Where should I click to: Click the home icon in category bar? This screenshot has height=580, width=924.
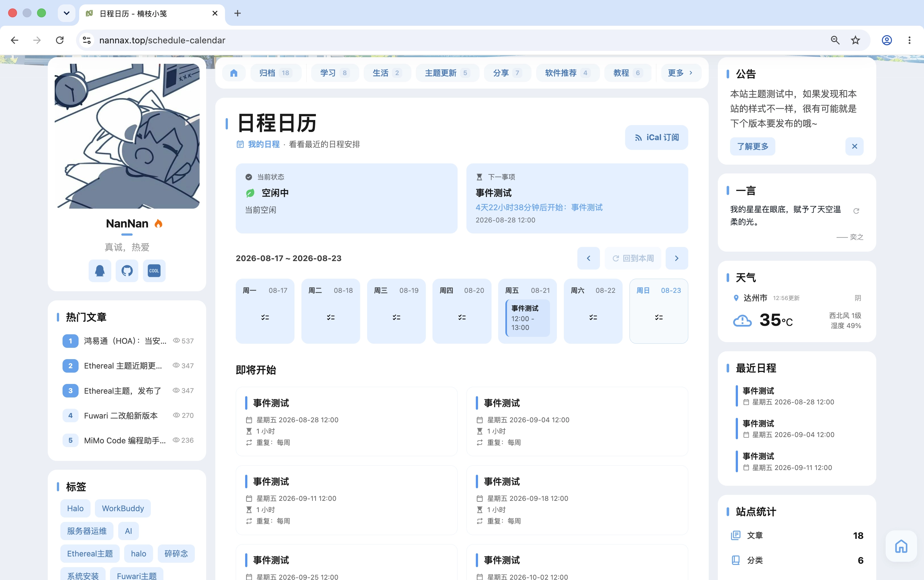coord(234,73)
